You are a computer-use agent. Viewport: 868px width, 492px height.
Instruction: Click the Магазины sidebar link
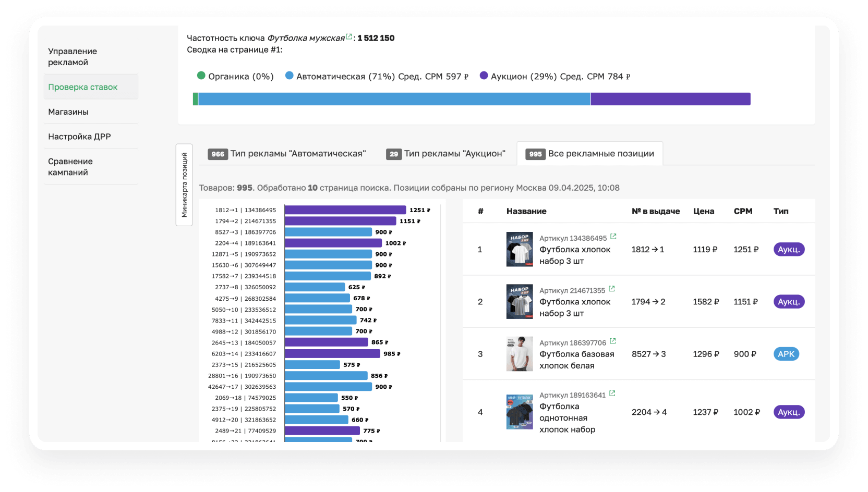pos(68,112)
